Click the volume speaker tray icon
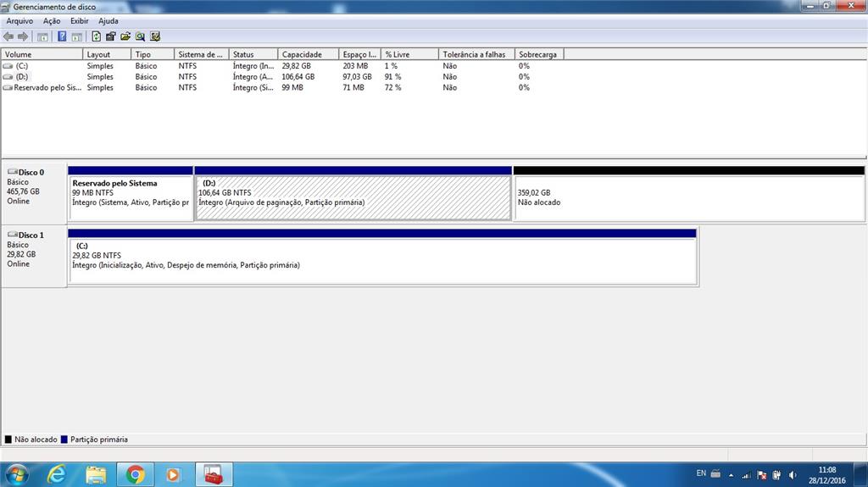The height and width of the screenshot is (487, 868). point(793,475)
